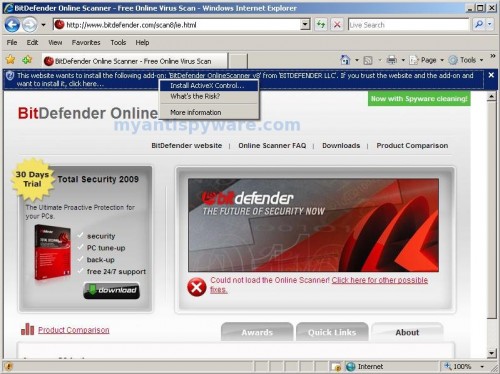Click the Add to Favorites icon
The height and width of the screenshot is (374, 500).
[27, 60]
